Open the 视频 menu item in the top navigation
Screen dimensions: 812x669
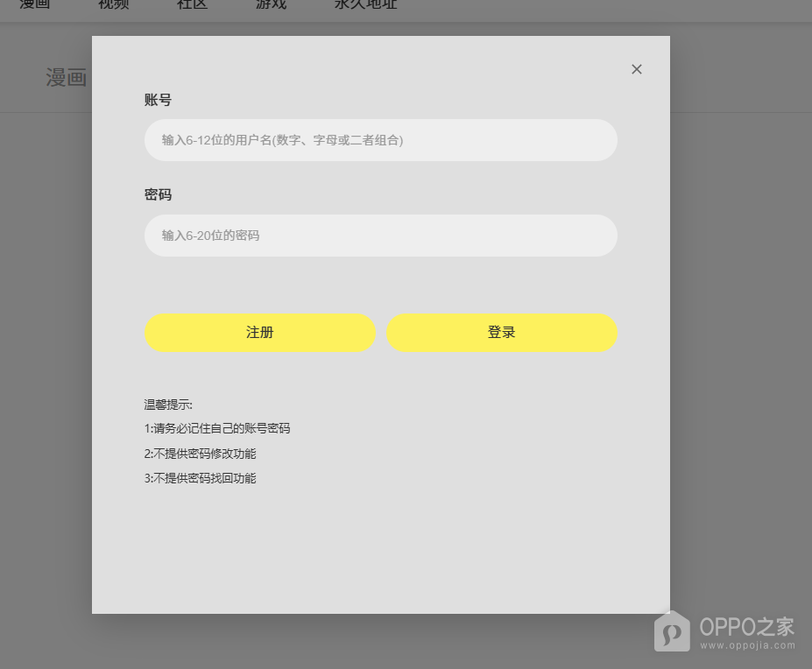(113, 4)
